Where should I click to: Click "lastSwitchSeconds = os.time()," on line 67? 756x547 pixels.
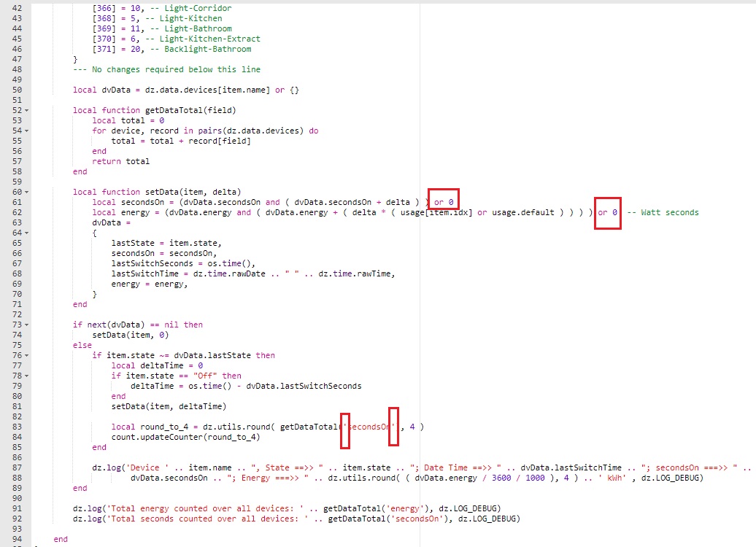183,263
